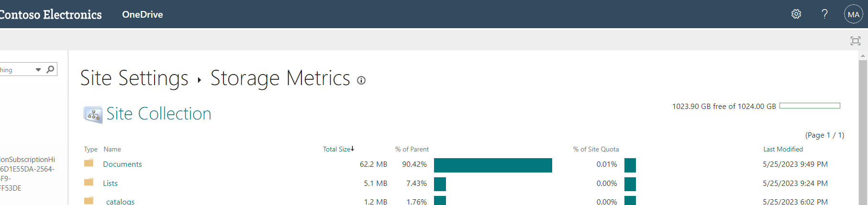The image size is (868, 205).
Task: Click the _catalogs folder icon
Action: [89, 201]
